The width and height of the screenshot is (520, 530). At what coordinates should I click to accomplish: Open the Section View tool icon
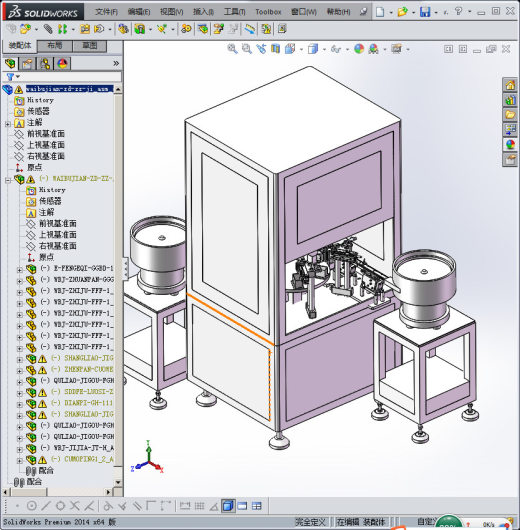[276, 49]
